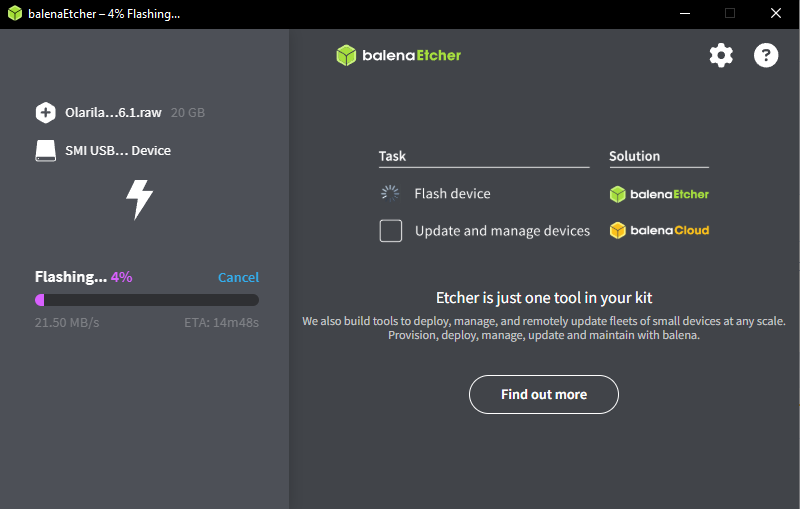This screenshot has width=800, height=509.
Task: Click the balenaEtcher logo in the header
Action: pos(399,55)
